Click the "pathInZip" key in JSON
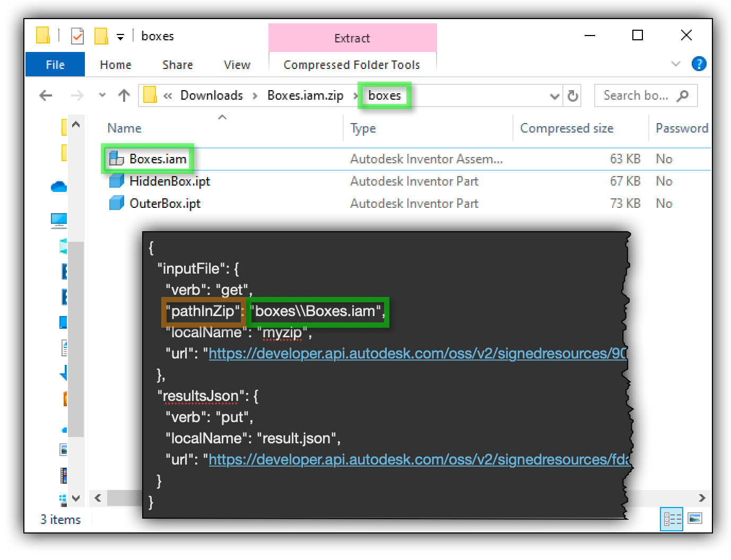The width and height of the screenshot is (731, 560). pyautogui.click(x=203, y=311)
